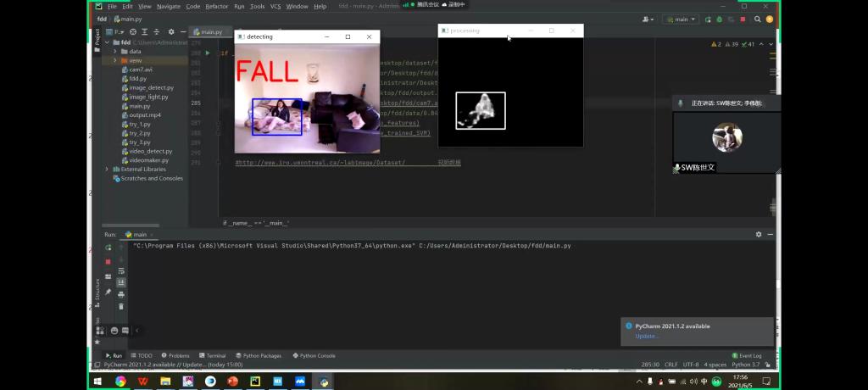Select output.mp4 in project tree
868x390 pixels.
[145, 114]
